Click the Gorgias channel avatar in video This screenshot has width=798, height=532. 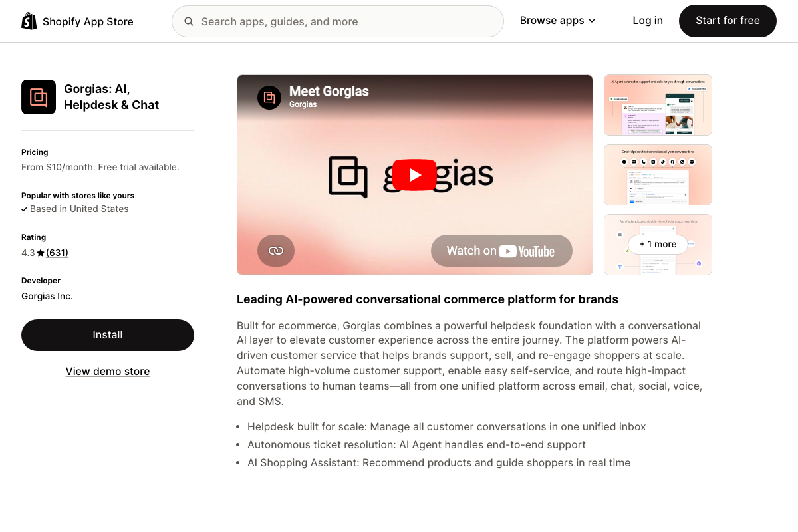pyautogui.click(x=269, y=98)
